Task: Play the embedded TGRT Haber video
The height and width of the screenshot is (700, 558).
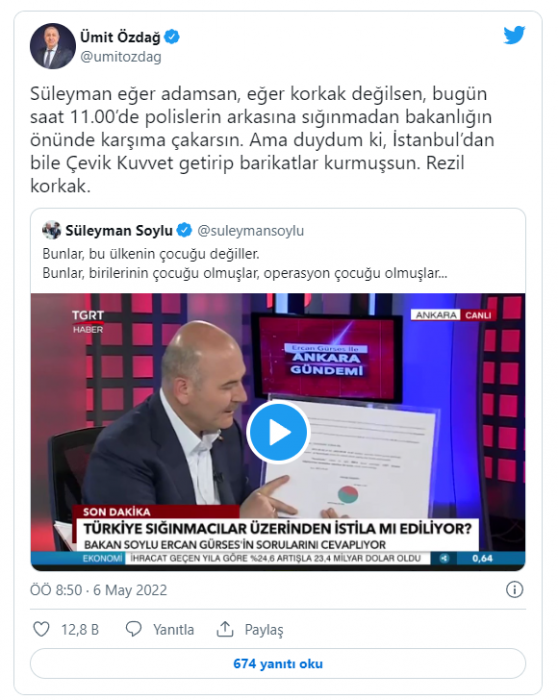Action: click(x=278, y=432)
